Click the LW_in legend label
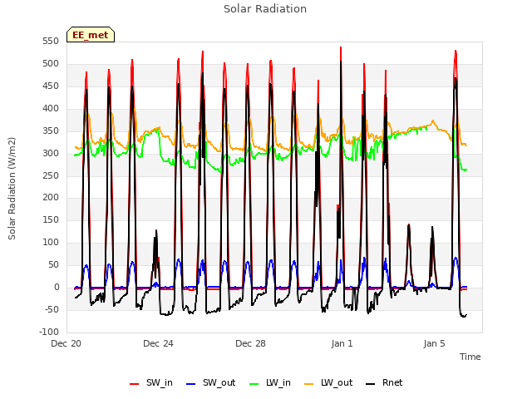532x399 pixels. point(278,382)
